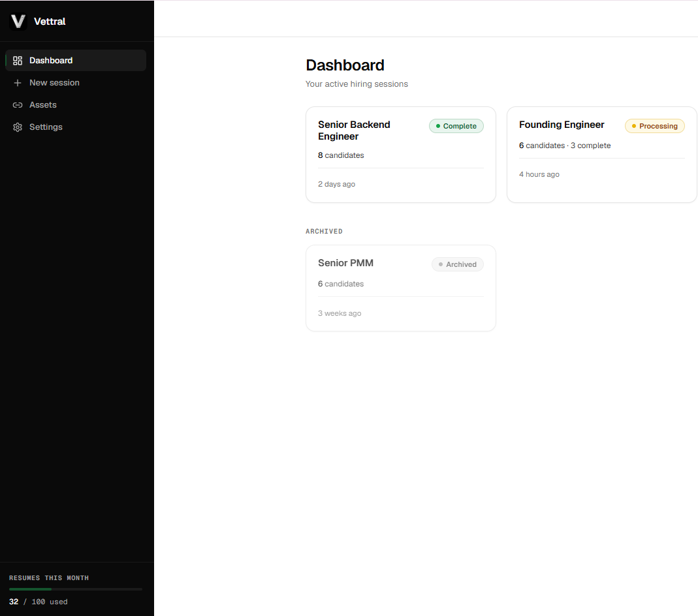
Task: Start a New session from sidebar
Action: click(x=76, y=83)
